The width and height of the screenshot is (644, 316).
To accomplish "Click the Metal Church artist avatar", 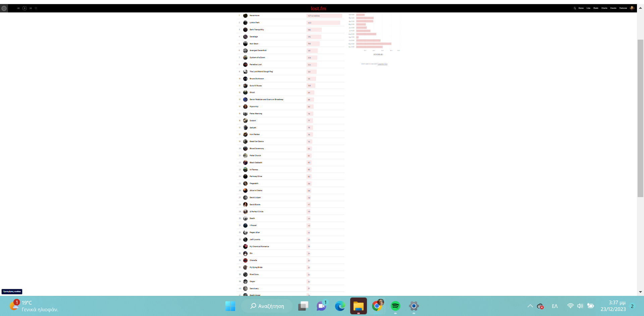I will 245,155.
